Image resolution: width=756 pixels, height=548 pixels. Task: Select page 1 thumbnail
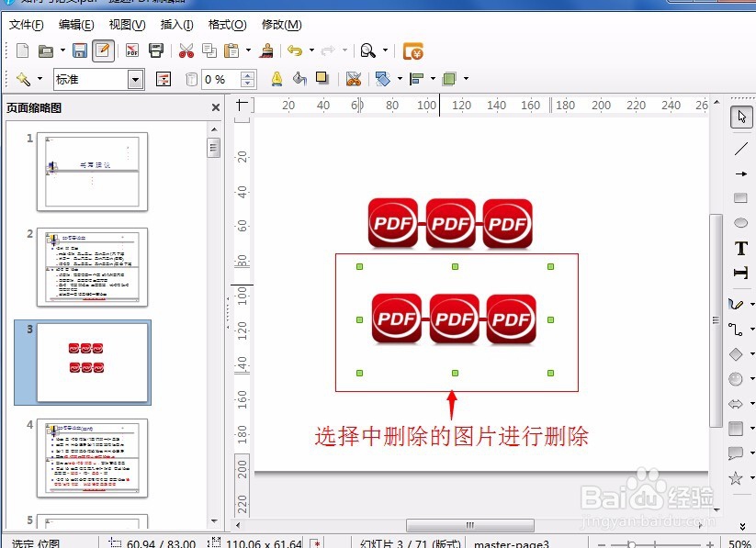click(92, 172)
